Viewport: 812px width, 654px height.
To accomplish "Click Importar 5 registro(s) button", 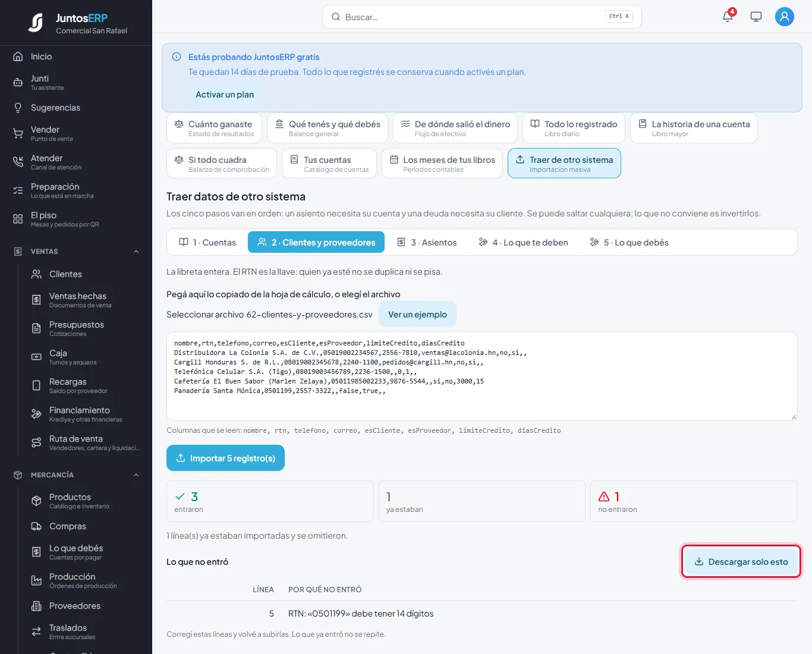I will tap(225, 458).
